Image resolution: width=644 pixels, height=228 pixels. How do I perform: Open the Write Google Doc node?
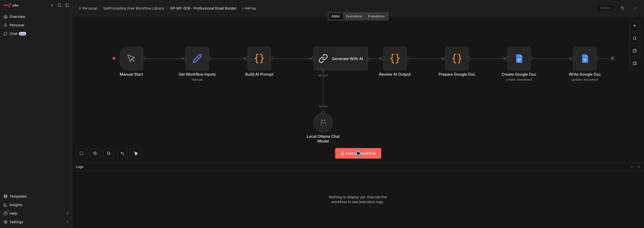point(585,59)
